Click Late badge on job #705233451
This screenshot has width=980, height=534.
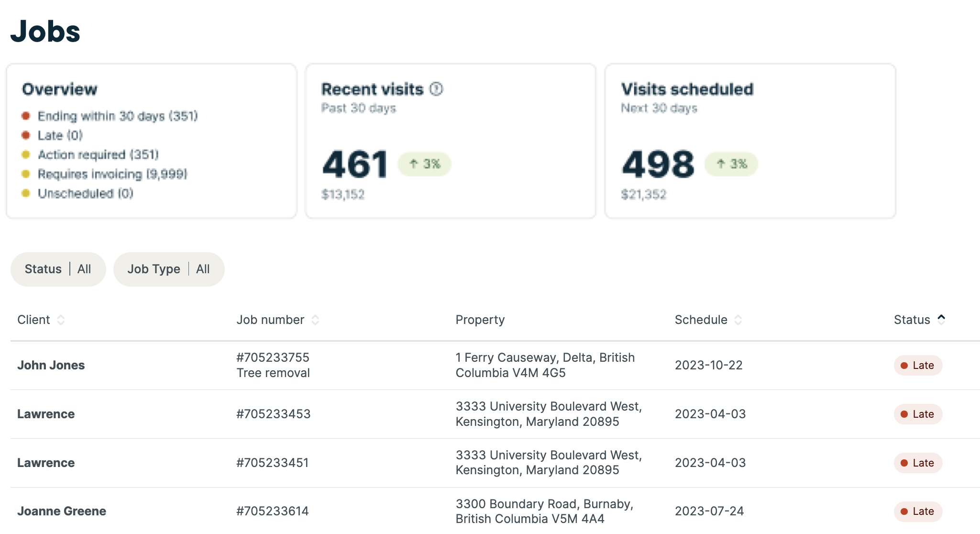click(917, 463)
